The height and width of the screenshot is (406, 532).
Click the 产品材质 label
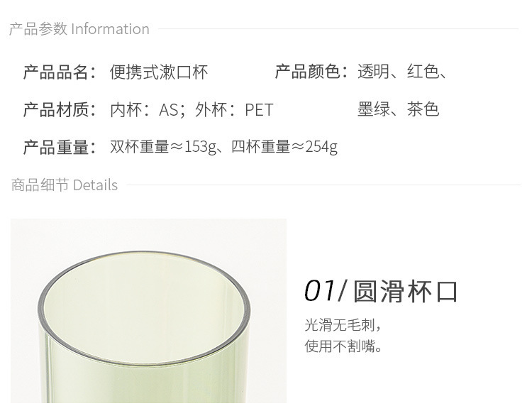[x=60, y=109]
